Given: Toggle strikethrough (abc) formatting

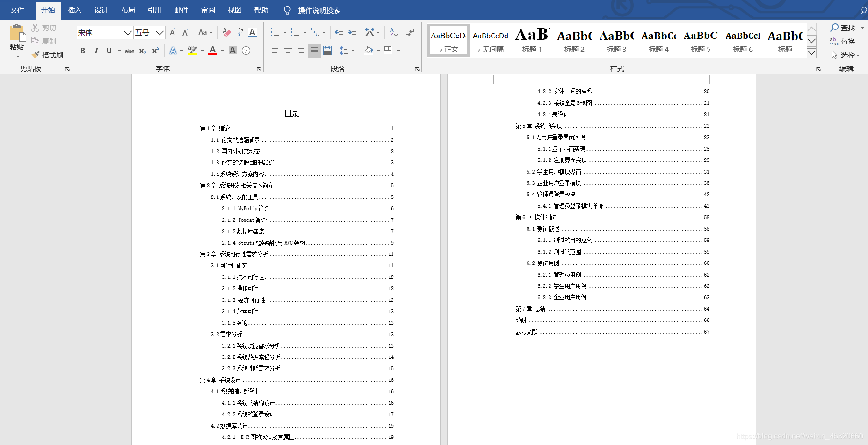Looking at the screenshot, I should point(130,51).
